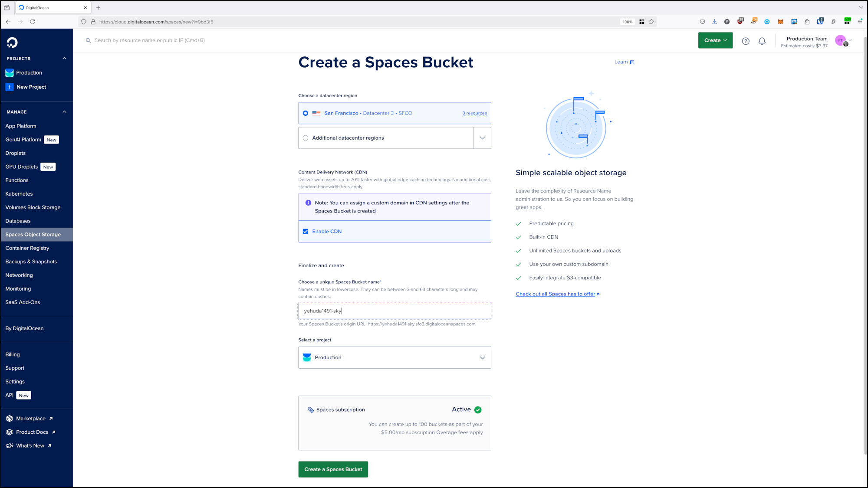Click the Bitwarden shield extension icon
The width and height of the screenshot is (868, 488).
(x=820, y=21)
